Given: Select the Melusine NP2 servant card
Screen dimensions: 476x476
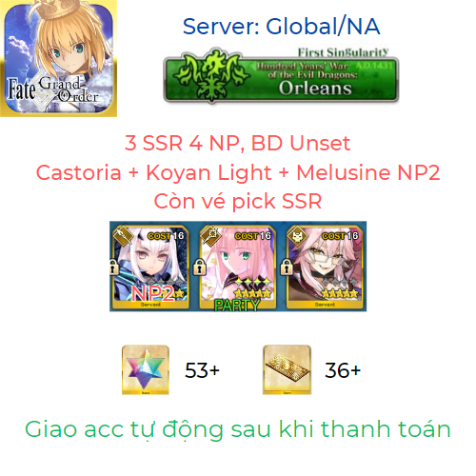Looking at the screenshot, I should (x=151, y=267).
